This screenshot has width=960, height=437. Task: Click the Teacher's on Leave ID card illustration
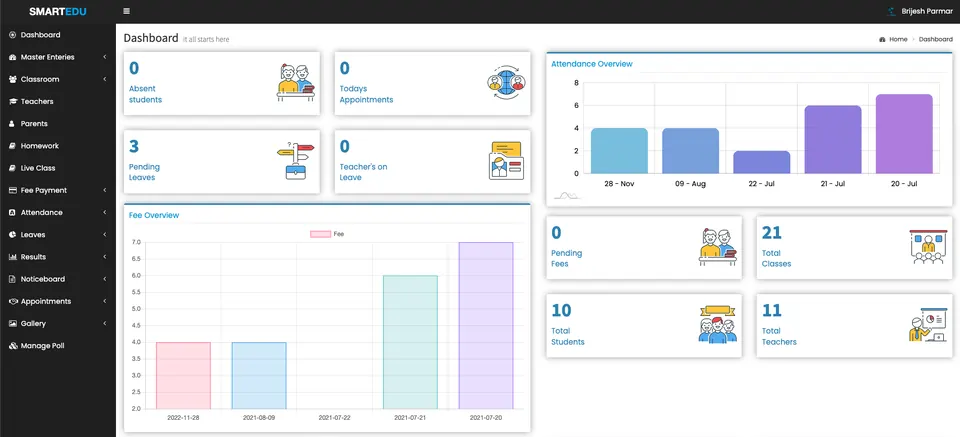pos(506,160)
